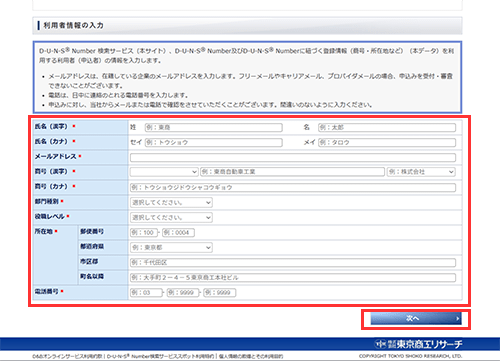Click the 東京商工リサーチ logo in footer
The height and width of the screenshot is (361, 500).
click(x=418, y=344)
